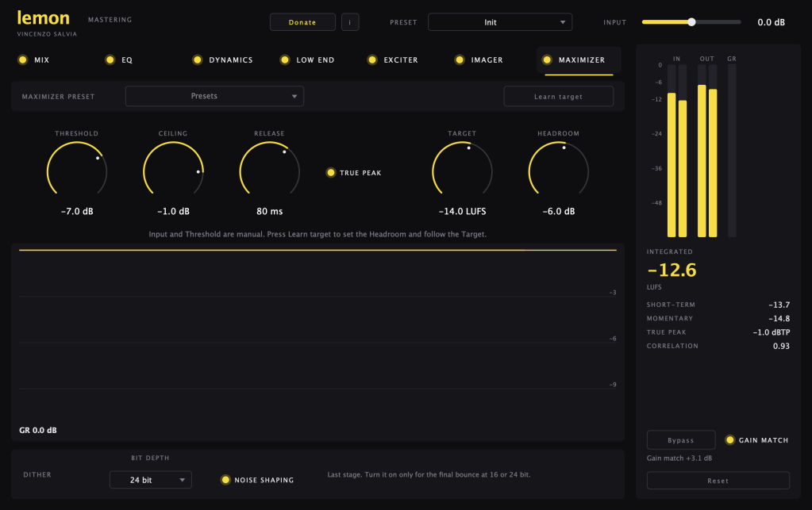Screen dimensions: 812x510
Task: Click the Learn target button
Action: (x=558, y=96)
